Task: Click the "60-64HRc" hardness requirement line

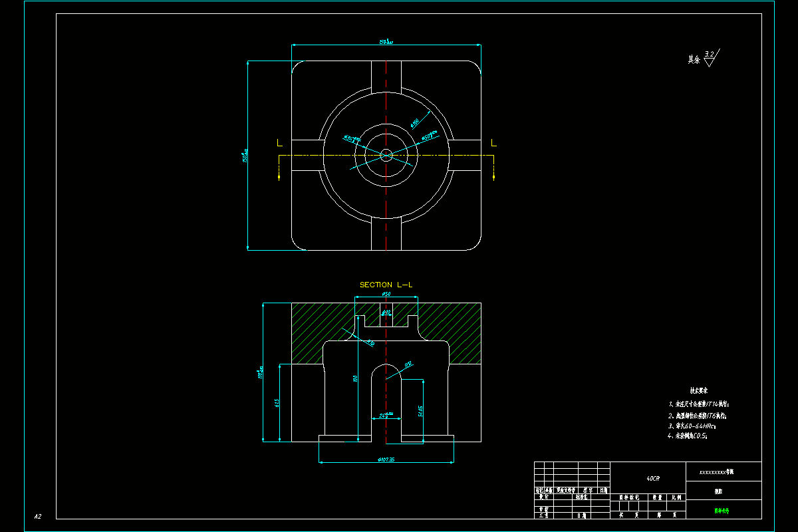Action: [693, 425]
